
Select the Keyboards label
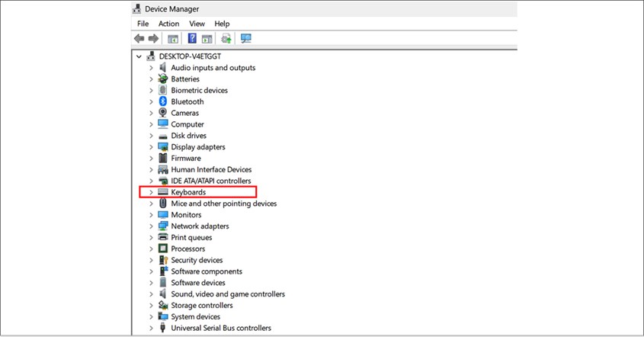click(188, 192)
